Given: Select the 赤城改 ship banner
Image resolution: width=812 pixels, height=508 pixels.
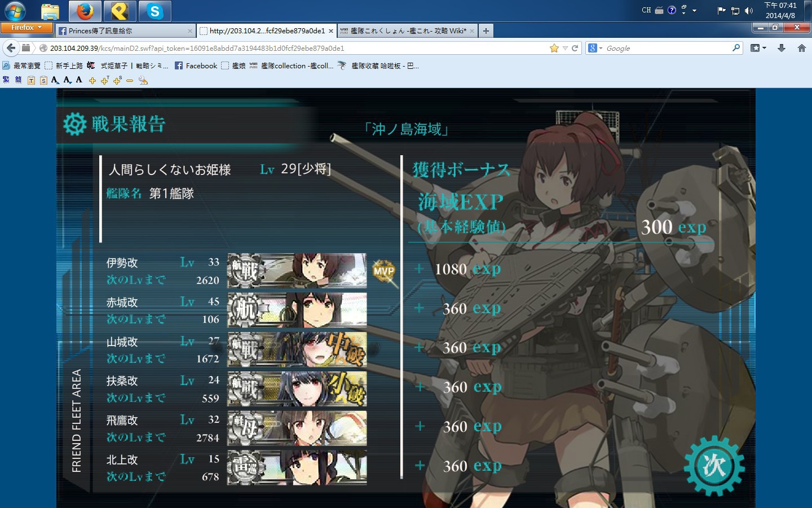Looking at the screenshot, I should point(297,310).
